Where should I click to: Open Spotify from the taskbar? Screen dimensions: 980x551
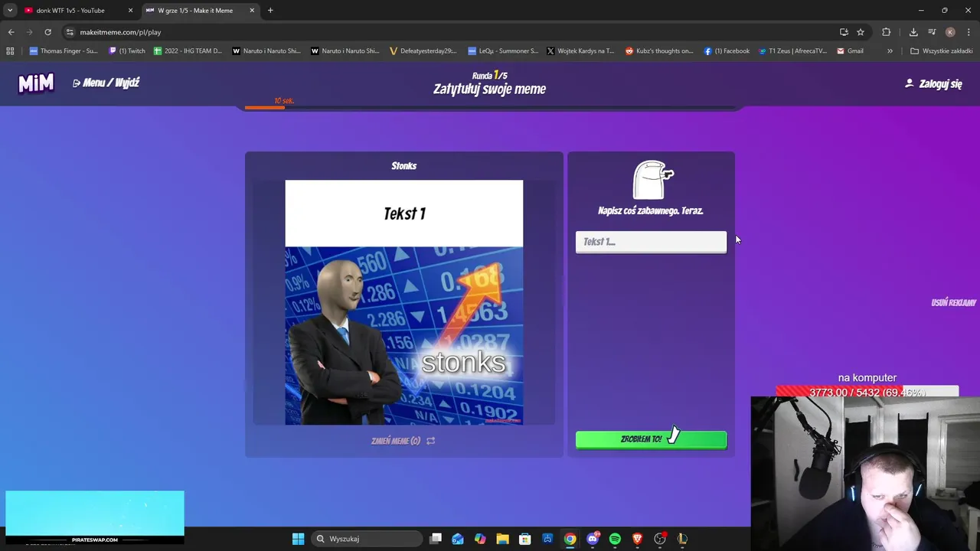pos(615,539)
